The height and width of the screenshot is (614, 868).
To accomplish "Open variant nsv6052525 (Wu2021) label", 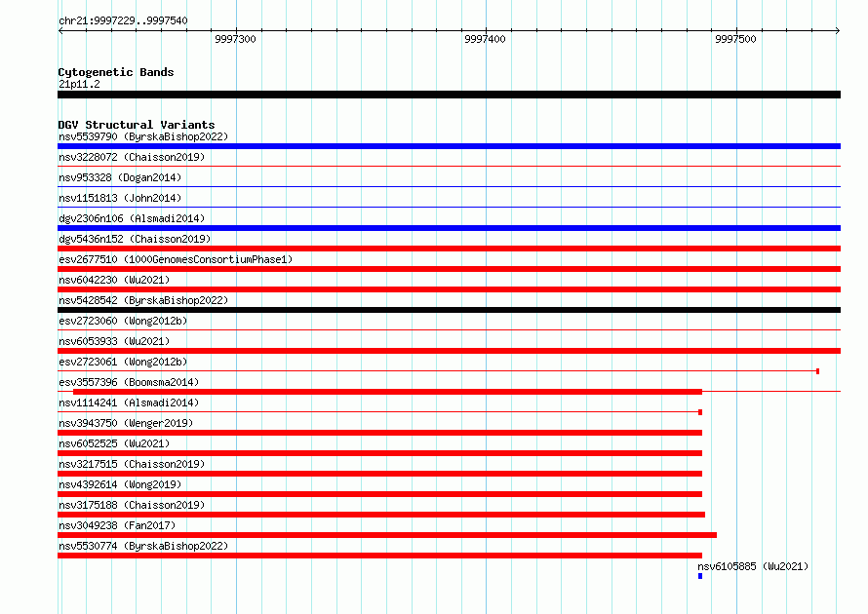I will [114, 443].
